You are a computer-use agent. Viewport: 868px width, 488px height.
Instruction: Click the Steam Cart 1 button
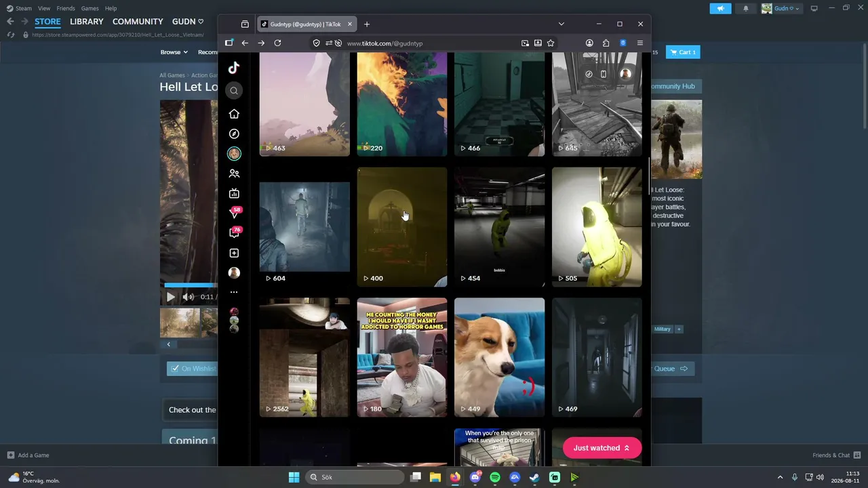[x=683, y=52]
